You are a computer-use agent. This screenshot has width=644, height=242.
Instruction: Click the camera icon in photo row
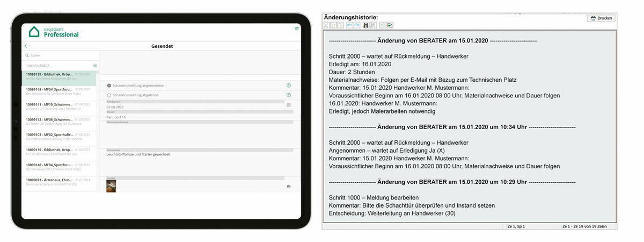coord(289,186)
